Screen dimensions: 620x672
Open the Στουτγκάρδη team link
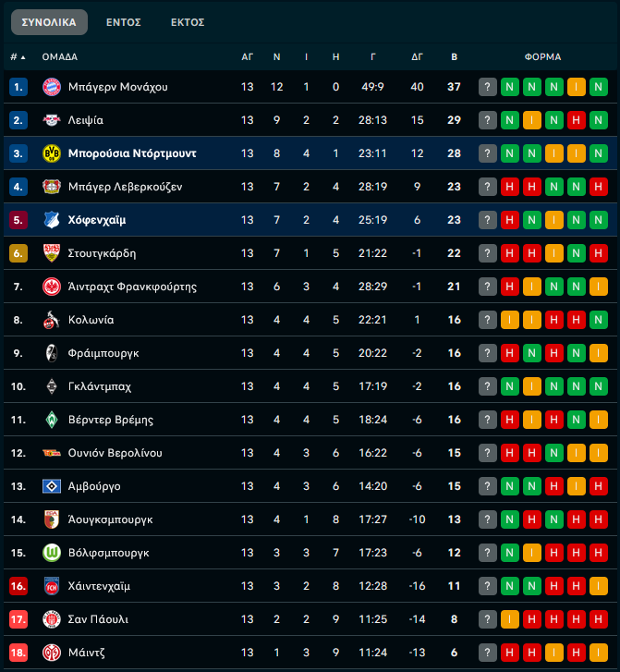pos(102,253)
